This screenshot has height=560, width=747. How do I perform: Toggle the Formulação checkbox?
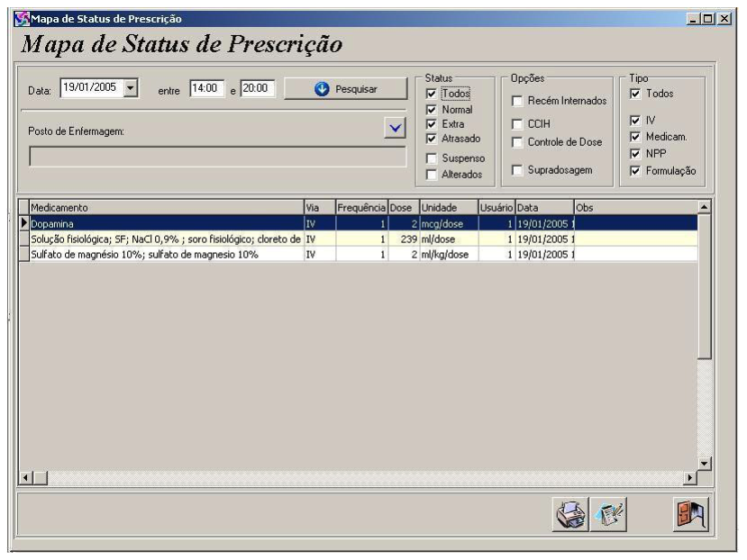[x=635, y=171]
